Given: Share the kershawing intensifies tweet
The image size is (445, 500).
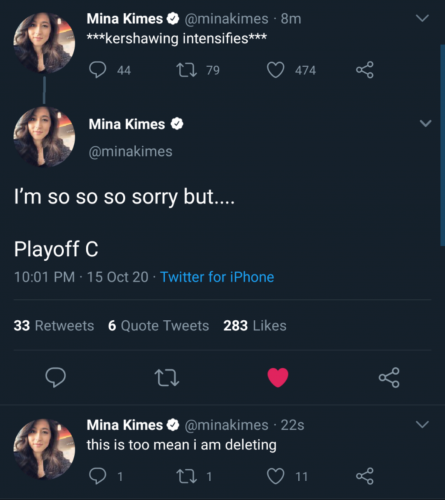Looking at the screenshot, I should pyautogui.click(x=365, y=70).
